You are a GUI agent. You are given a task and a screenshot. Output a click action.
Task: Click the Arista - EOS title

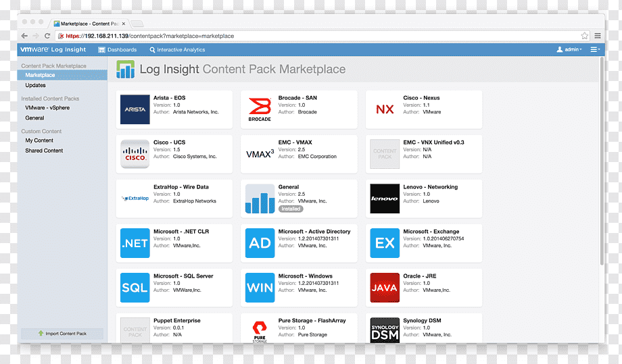pyautogui.click(x=170, y=98)
